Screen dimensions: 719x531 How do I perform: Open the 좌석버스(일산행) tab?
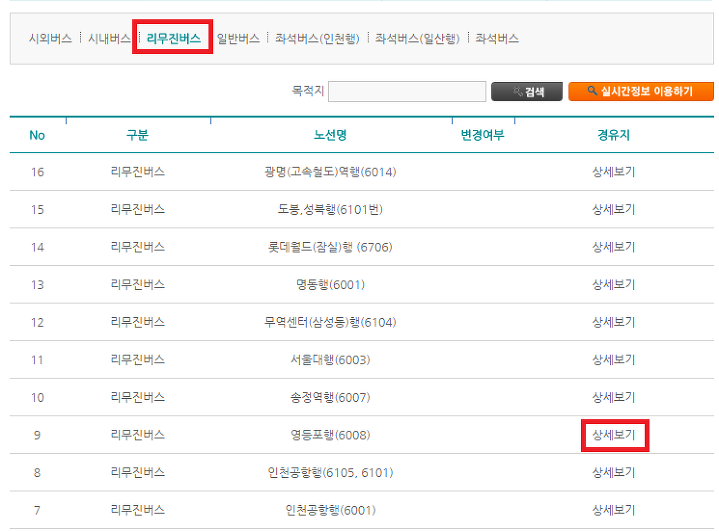coord(417,39)
